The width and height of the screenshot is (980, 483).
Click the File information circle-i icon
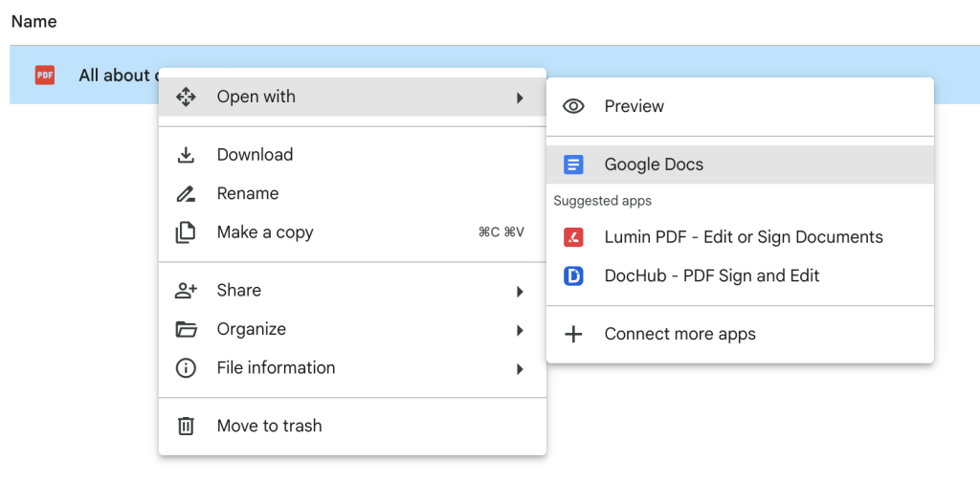point(186,368)
